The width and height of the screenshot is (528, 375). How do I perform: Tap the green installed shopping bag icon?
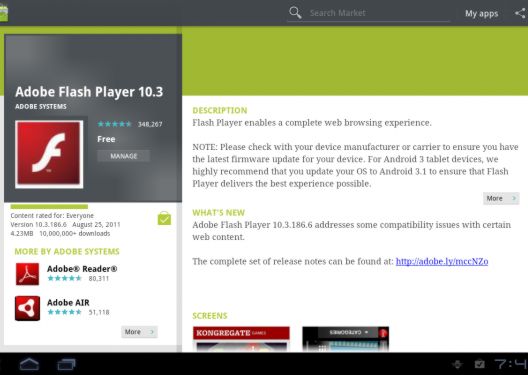click(164, 218)
